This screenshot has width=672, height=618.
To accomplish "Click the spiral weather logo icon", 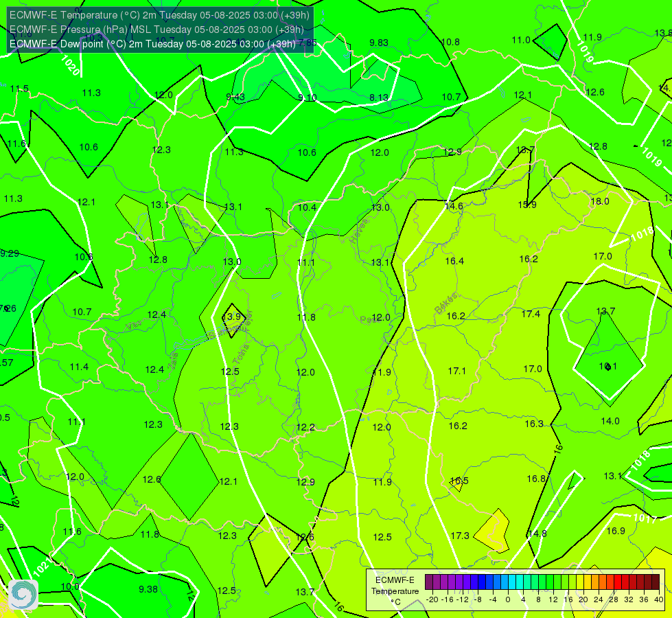I will pyautogui.click(x=23, y=595).
